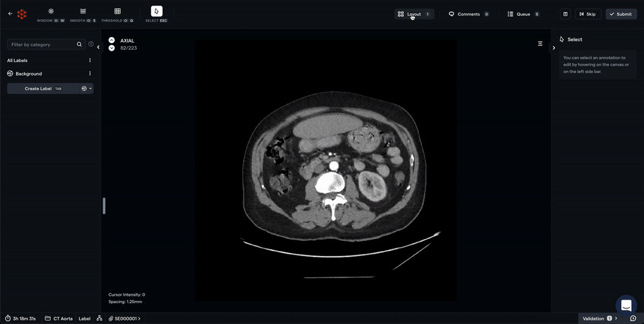Click the status bar comment icon

633,319
